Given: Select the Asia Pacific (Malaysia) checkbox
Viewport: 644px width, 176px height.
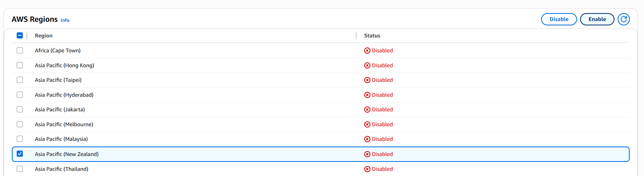Looking at the screenshot, I should [20, 139].
